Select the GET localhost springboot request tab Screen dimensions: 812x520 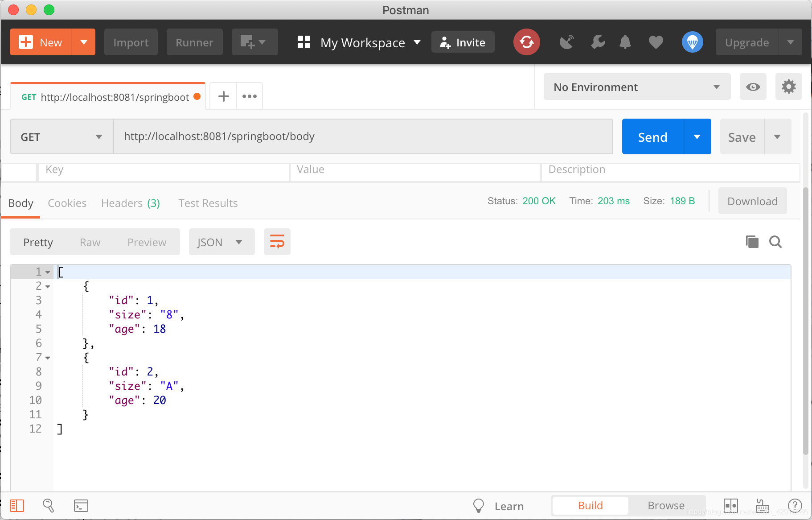(107, 97)
